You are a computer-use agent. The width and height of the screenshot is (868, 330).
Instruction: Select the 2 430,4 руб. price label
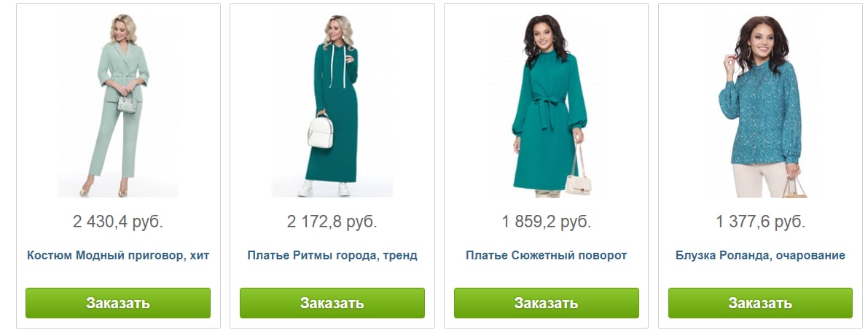(118, 222)
